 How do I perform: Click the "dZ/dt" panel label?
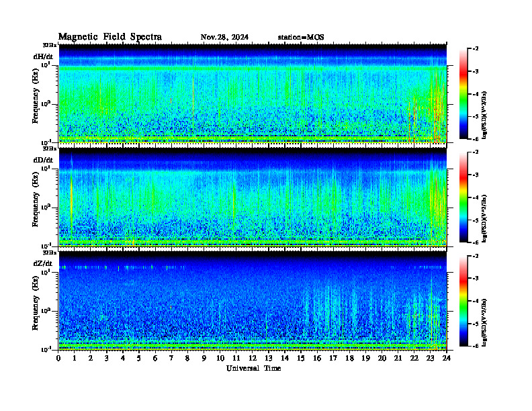point(43,263)
